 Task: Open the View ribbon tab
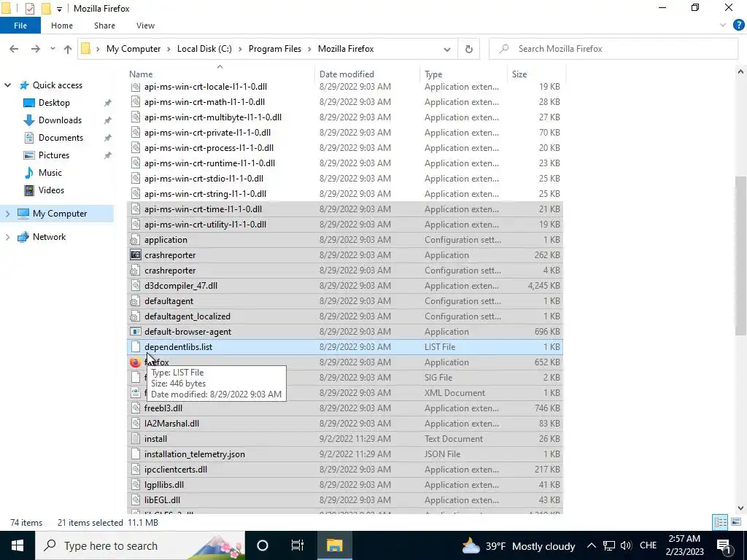click(x=145, y=26)
